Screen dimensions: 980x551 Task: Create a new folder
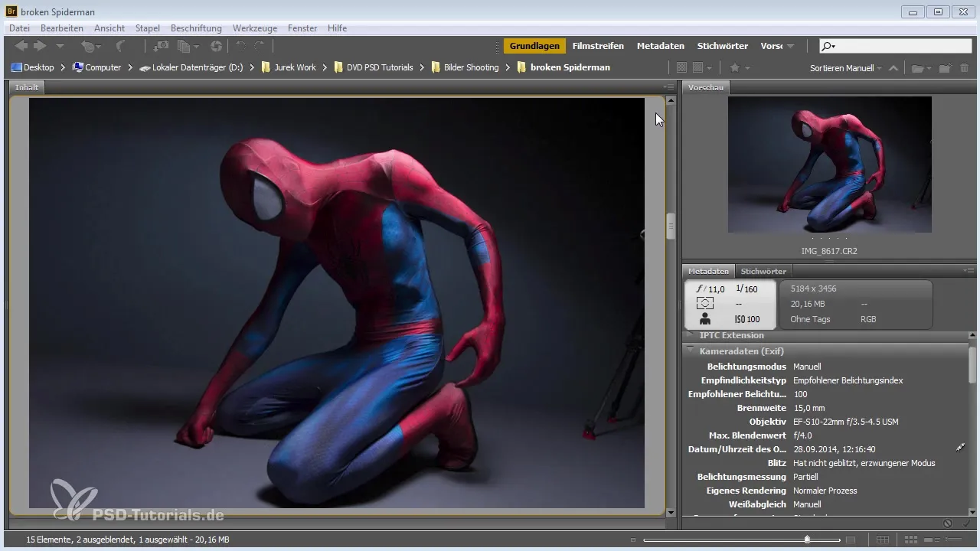[x=946, y=68]
